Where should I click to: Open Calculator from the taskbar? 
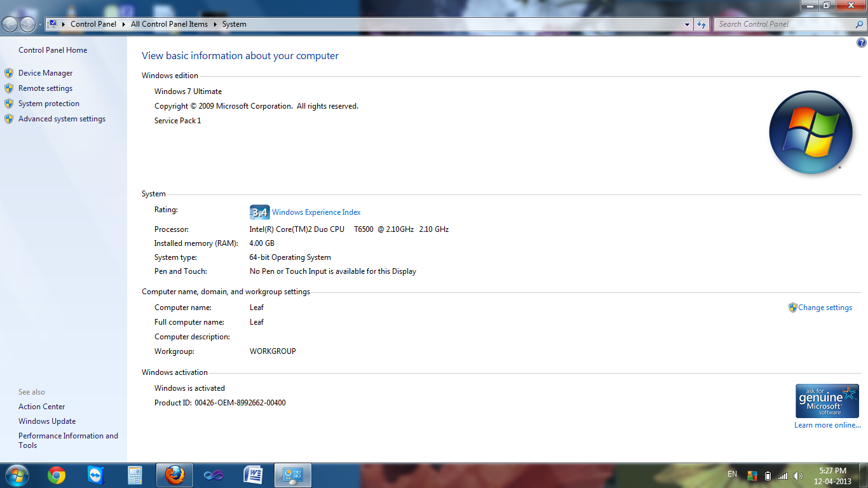(x=134, y=475)
